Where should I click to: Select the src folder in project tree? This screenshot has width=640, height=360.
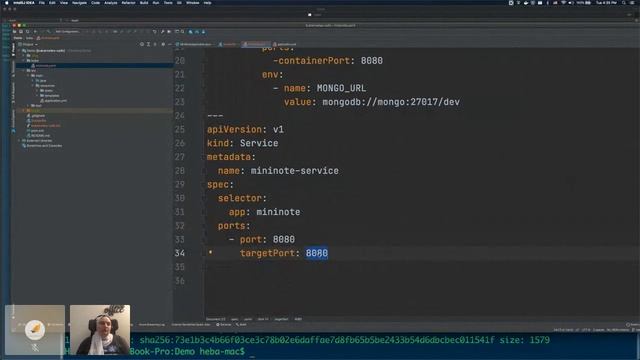tap(31, 71)
